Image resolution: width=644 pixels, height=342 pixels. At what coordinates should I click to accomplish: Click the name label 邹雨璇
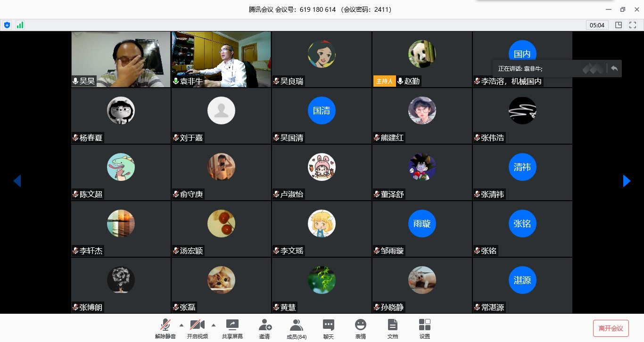392,251
